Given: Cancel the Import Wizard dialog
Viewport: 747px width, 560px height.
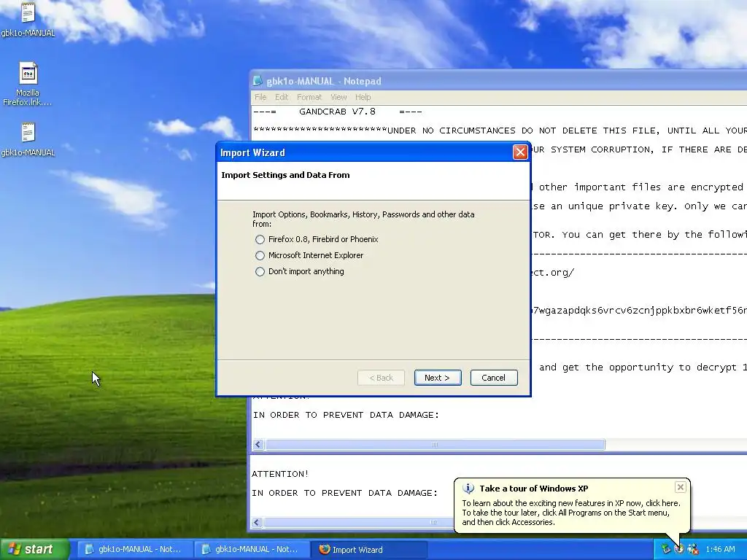Looking at the screenshot, I should pos(494,378).
